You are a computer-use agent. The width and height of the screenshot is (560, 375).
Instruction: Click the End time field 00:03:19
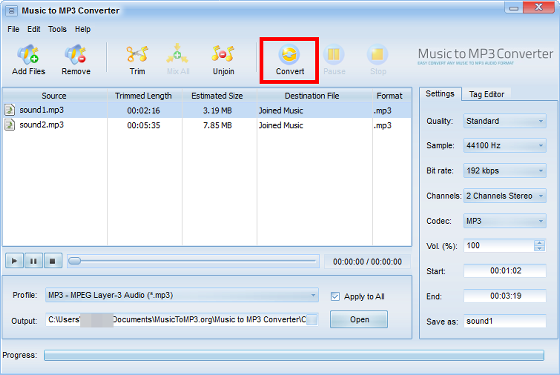click(x=505, y=296)
